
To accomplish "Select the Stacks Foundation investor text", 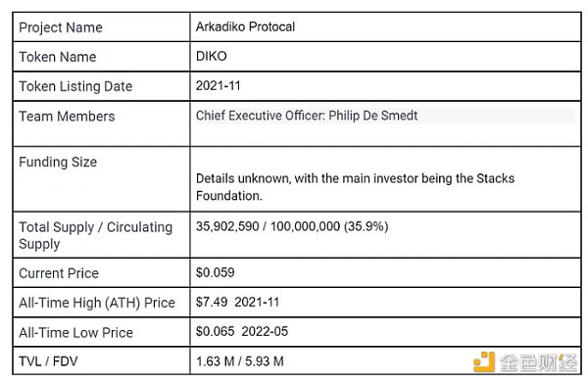I will (x=355, y=187).
